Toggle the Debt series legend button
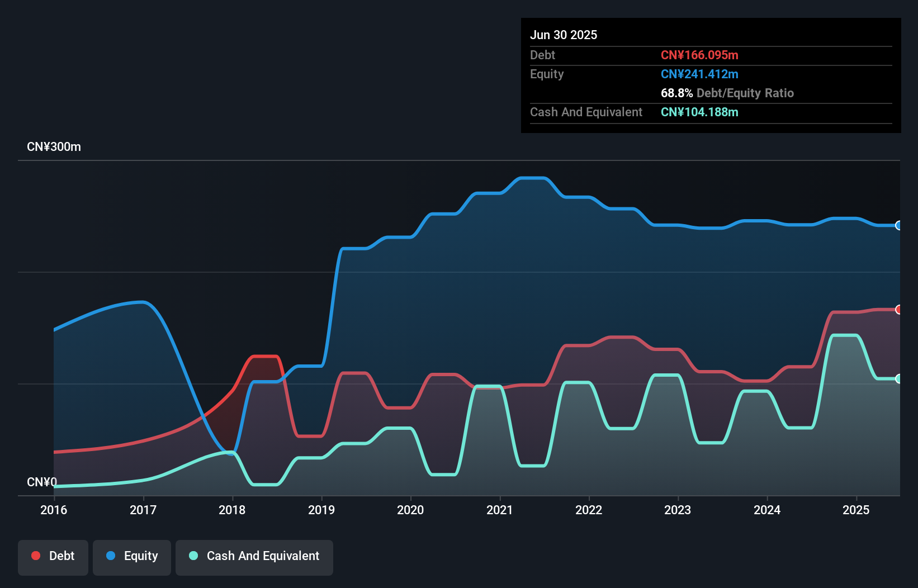The width and height of the screenshot is (918, 588). [53, 557]
